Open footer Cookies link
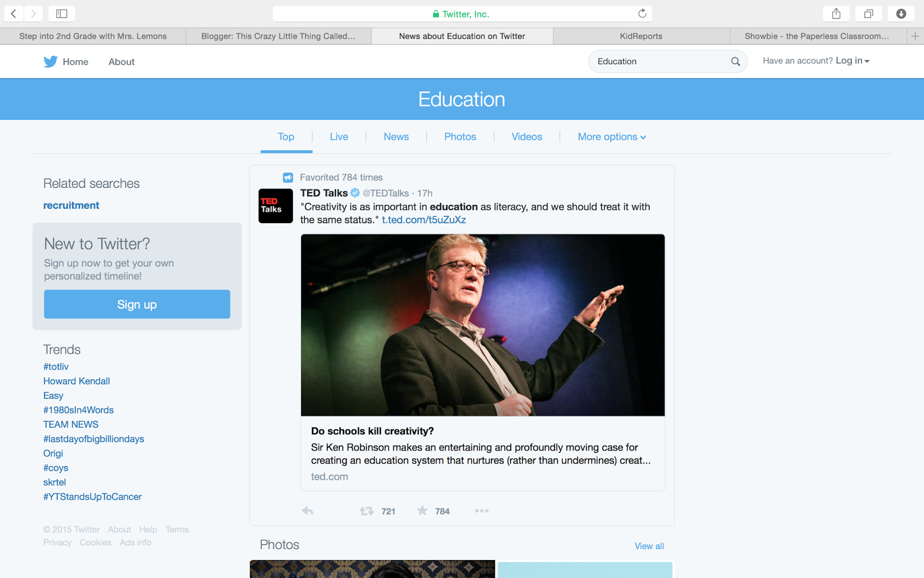This screenshot has width=924, height=578. [95, 543]
